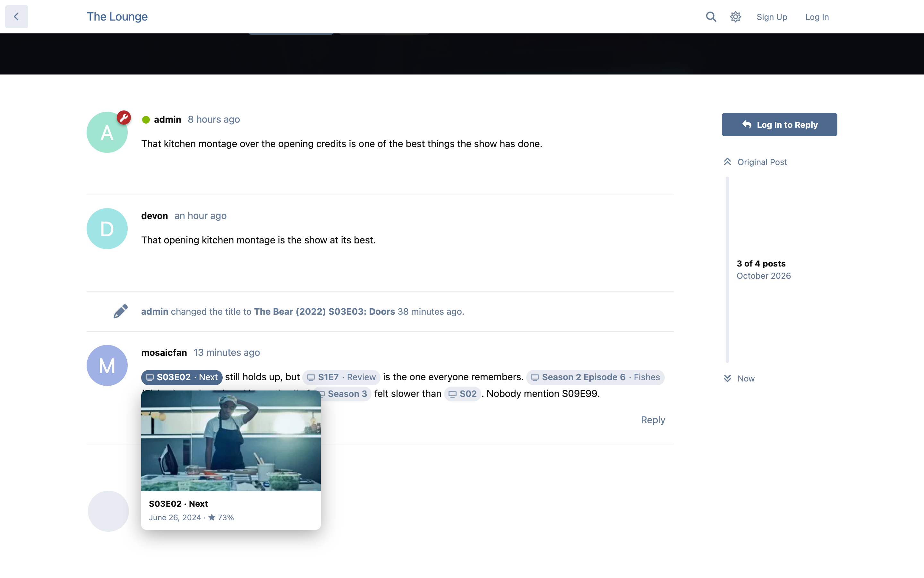Click admin in the title change notice

pyautogui.click(x=155, y=311)
